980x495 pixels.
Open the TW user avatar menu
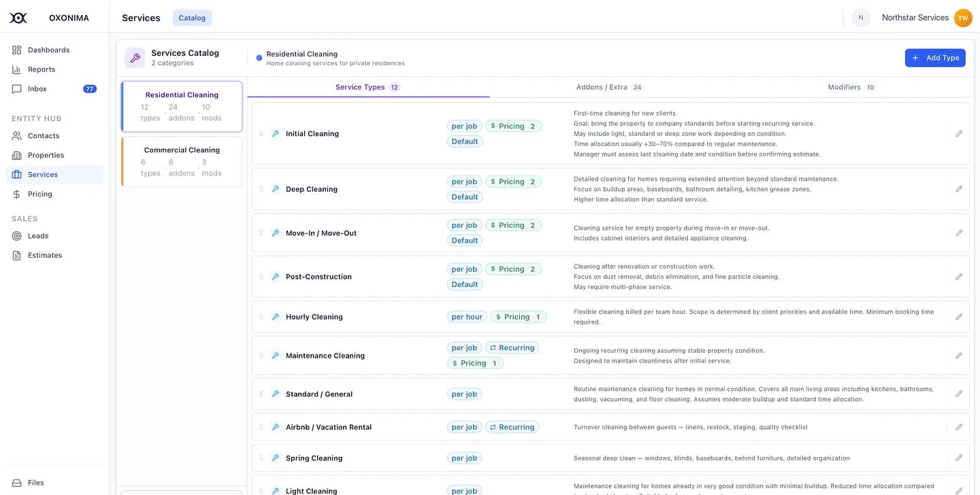tap(963, 18)
